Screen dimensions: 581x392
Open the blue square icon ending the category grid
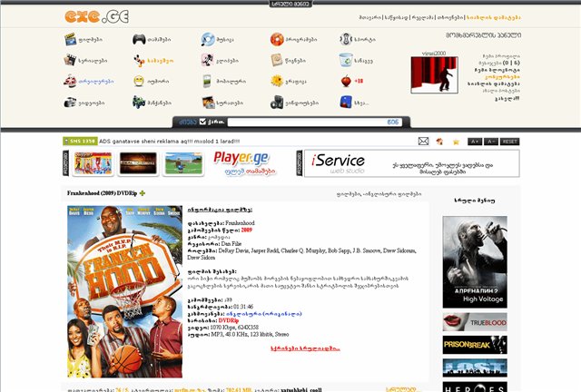(x=346, y=102)
